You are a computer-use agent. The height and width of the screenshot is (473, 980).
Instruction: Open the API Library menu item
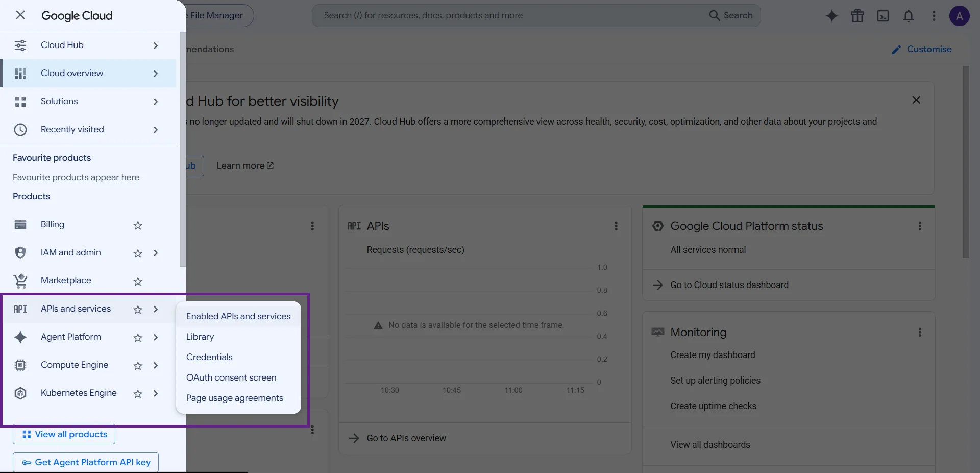[x=238, y=337]
